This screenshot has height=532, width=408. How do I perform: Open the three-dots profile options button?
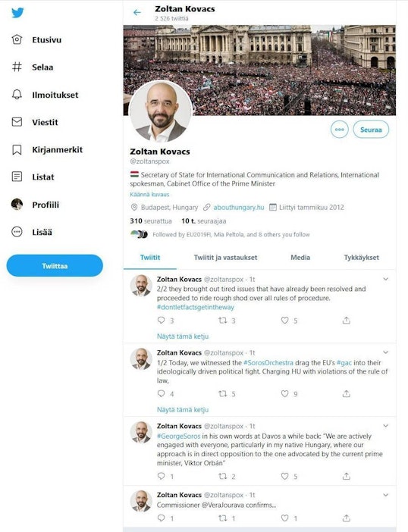[x=340, y=130]
